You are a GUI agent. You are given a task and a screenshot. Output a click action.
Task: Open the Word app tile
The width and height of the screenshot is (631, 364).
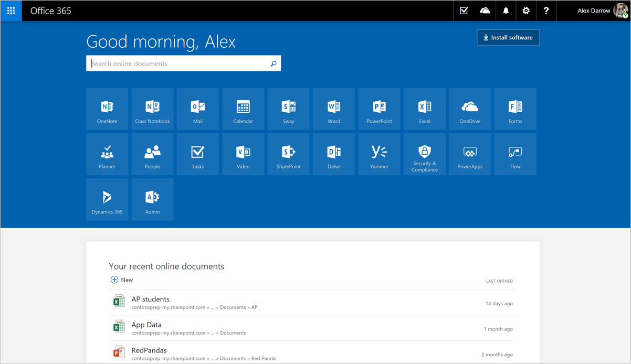(334, 109)
